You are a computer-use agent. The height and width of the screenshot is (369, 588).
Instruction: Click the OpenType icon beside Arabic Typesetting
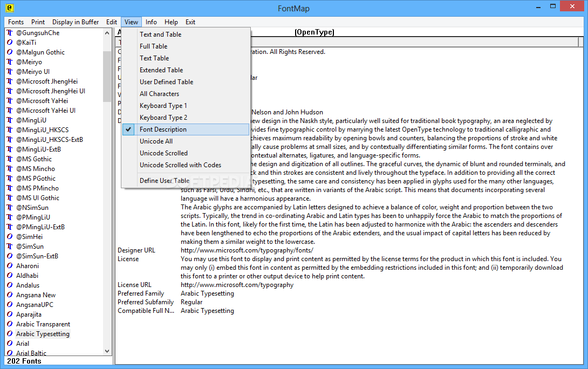[x=10, y=334]
